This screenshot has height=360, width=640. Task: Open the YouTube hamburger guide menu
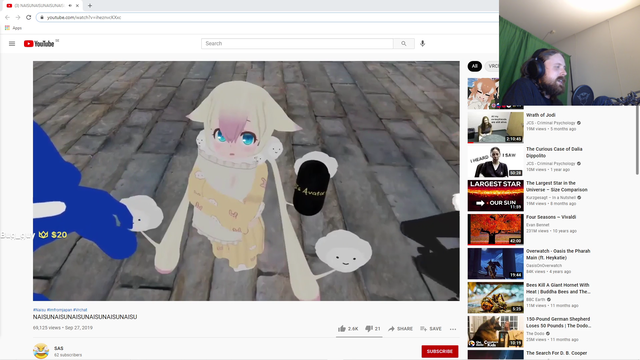[12, 44]
